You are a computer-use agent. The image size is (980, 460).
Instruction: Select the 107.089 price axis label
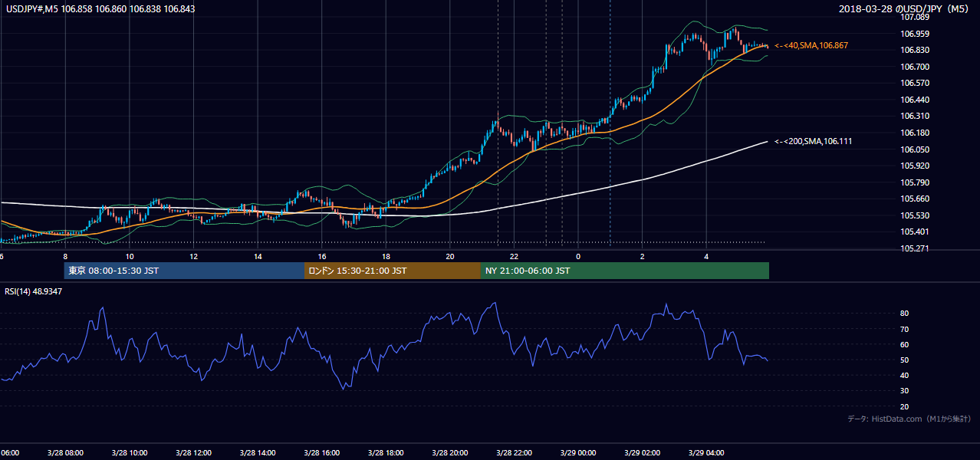click(914, 17)
